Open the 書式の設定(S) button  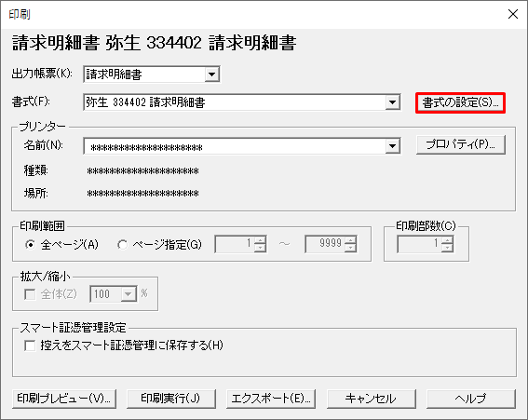point(460,102)
